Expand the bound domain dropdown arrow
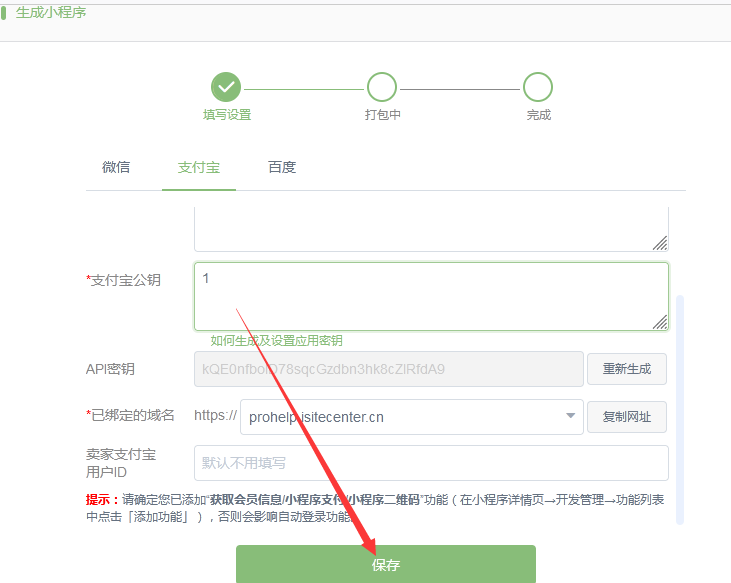The width and height of the screenshot is (731, 583). pos(570,416)
